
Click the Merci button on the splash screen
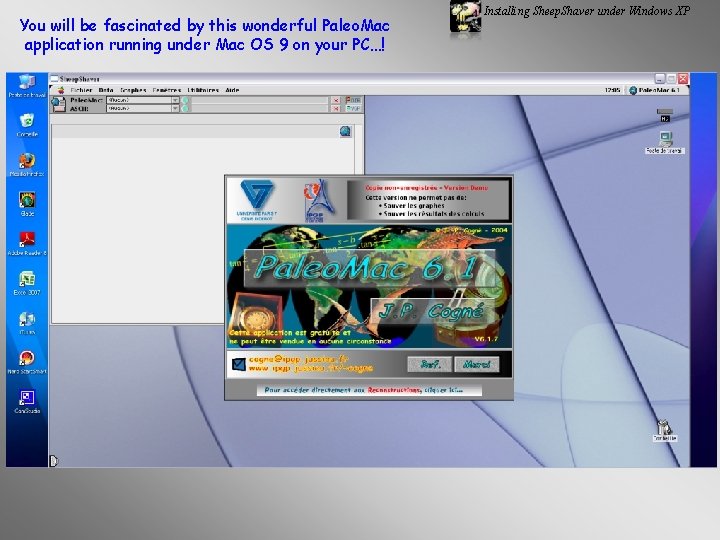(477, 365)
